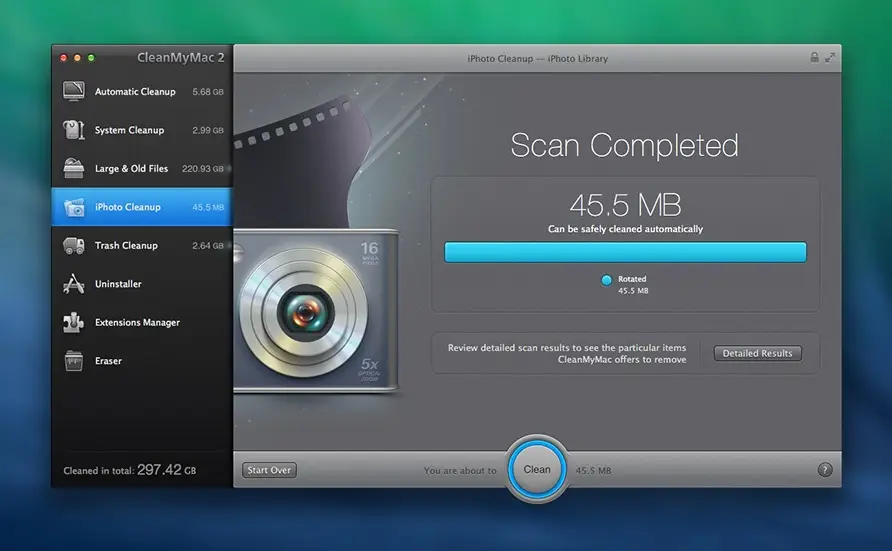The image size is (892, 551).
Task: Click 'Can be safely cleaned automatically' text
Action: pyautogui.click(x=625, y=229)
